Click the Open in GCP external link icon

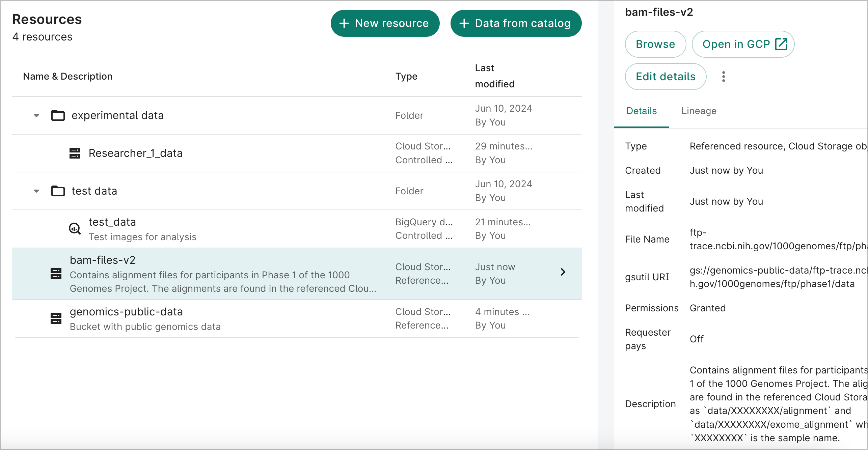[x=780, y=44]
